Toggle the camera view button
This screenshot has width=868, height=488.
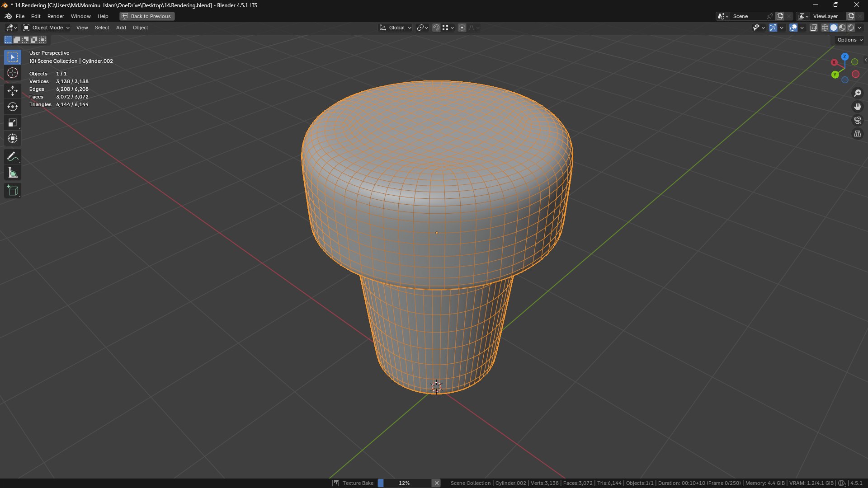(858, 120)
